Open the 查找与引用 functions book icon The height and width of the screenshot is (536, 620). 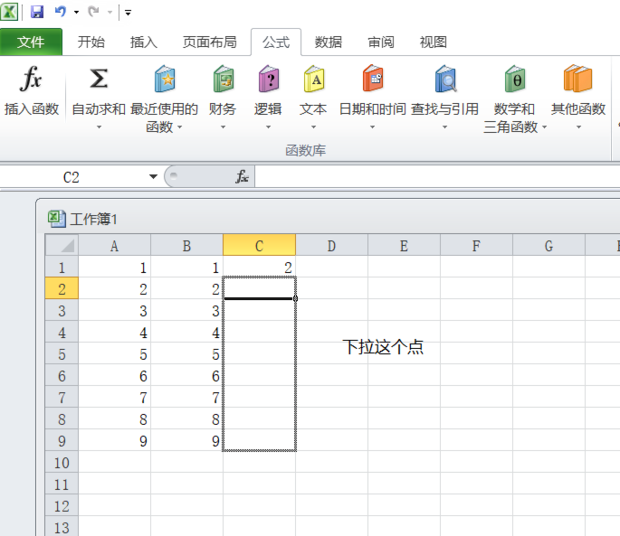445,79
